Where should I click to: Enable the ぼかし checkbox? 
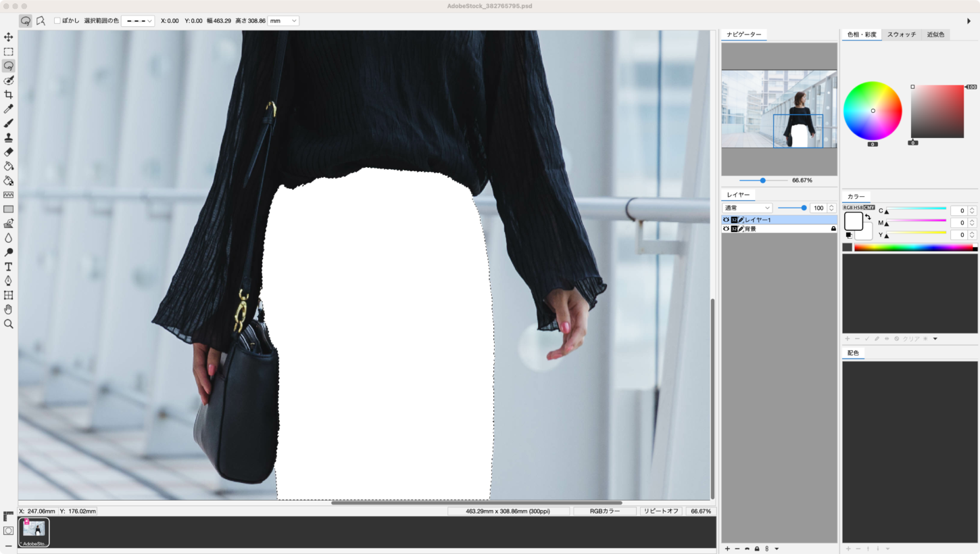tap(57, 21)
